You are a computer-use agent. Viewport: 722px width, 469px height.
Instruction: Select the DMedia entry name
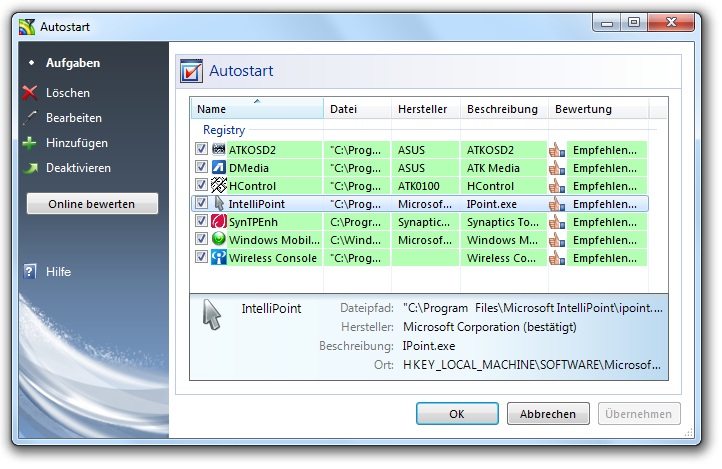[249, 168]
